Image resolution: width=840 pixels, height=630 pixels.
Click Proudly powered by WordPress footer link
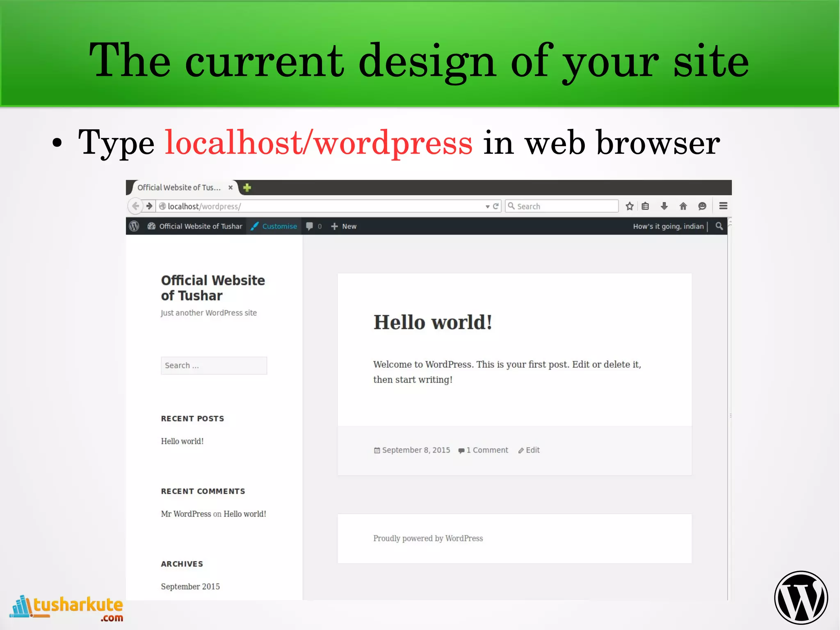[x=428, y=538]
